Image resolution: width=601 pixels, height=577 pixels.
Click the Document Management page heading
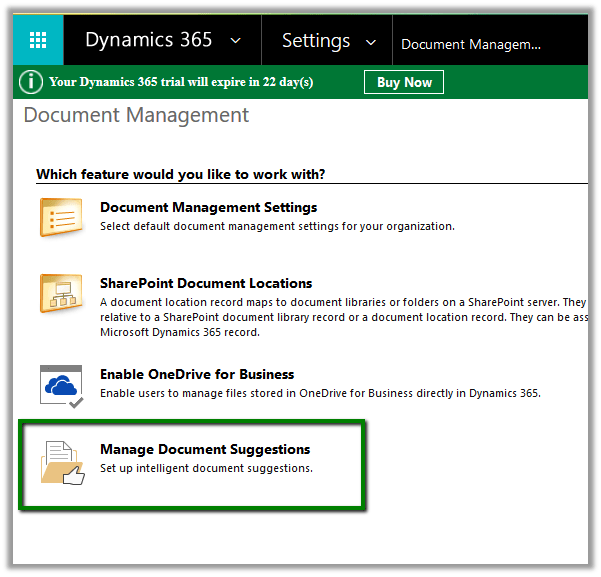click(x=136, y=116)
